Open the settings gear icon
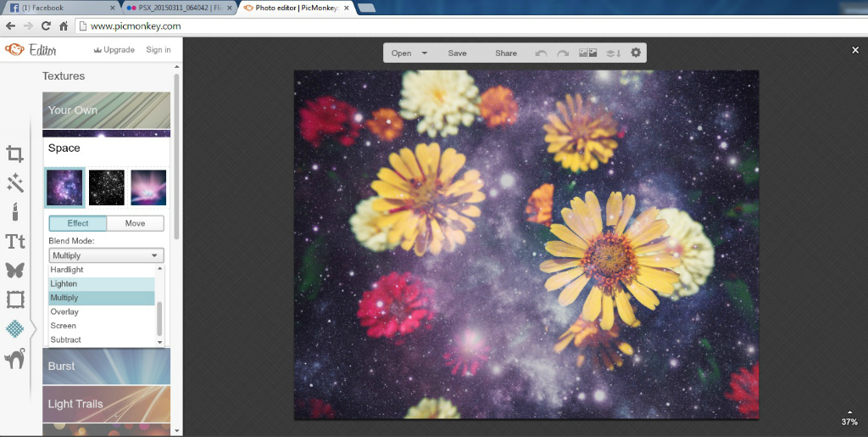This screenshot has width=868, height=437. pyautogui.click(x=636, y=53)
